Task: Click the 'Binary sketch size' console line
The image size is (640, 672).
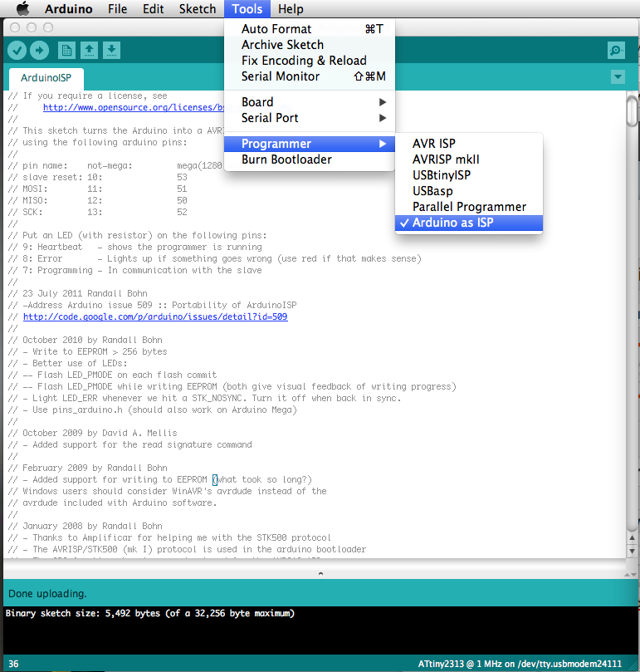Action: click(150, 614)
